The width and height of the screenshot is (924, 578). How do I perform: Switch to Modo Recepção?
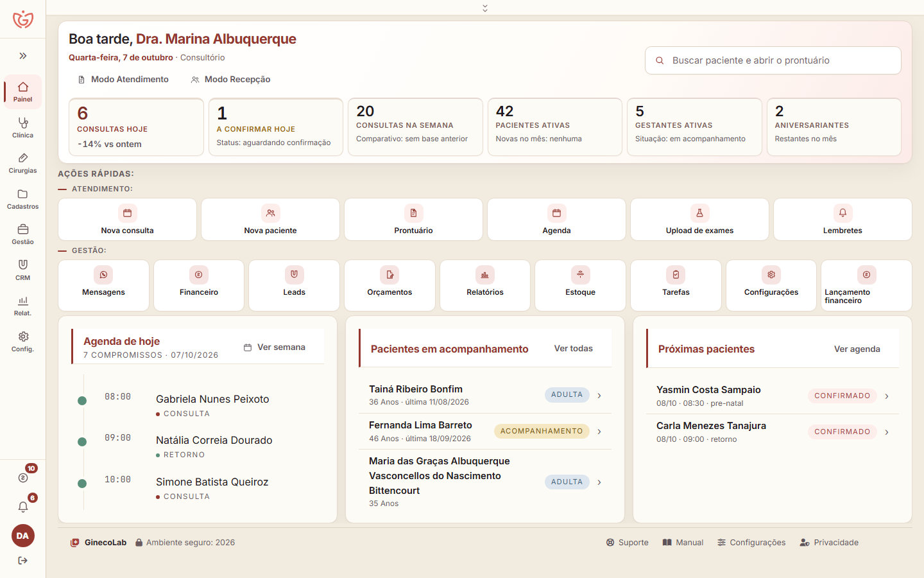pos(230,80)
